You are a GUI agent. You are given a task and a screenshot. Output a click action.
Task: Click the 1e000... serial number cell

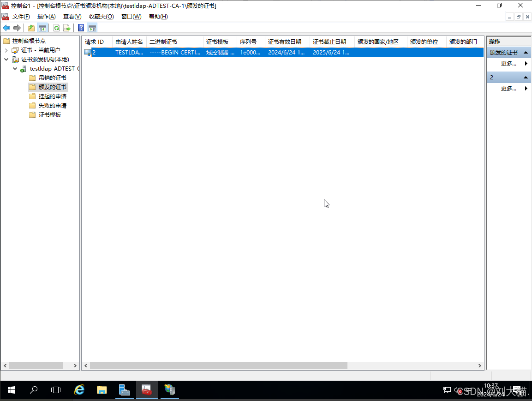pos(251,52)
